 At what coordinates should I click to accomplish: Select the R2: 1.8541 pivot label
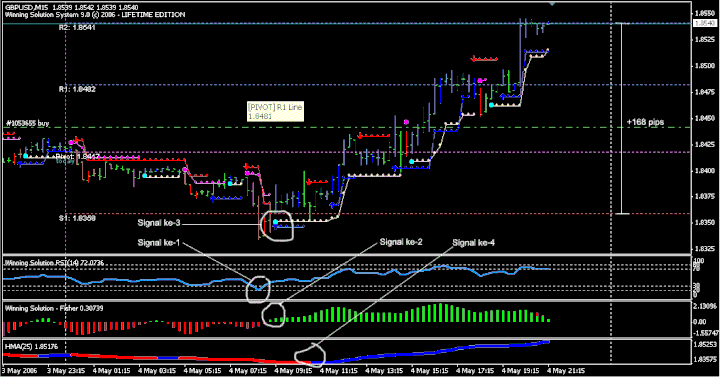tap(77, 28)
